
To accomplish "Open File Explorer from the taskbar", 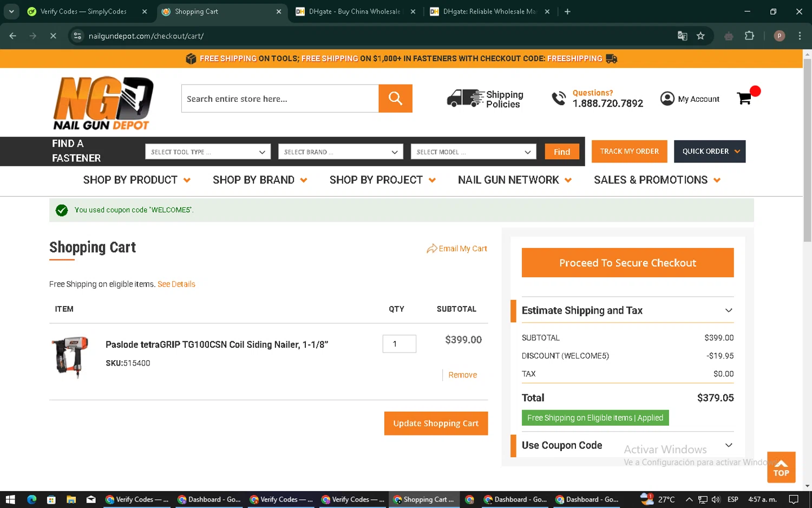I will click(71, 499).
